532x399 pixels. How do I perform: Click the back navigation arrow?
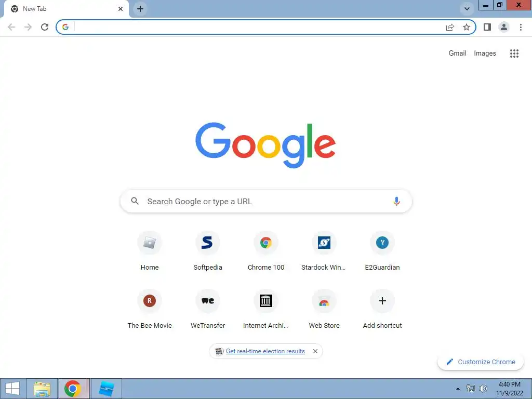pyautogui.click(x=11, y=27)
